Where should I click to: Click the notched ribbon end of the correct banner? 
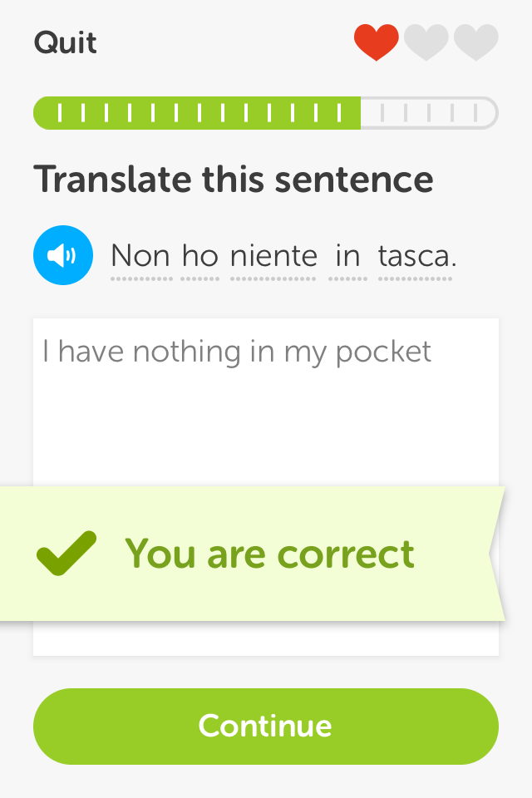pos(496,554)
